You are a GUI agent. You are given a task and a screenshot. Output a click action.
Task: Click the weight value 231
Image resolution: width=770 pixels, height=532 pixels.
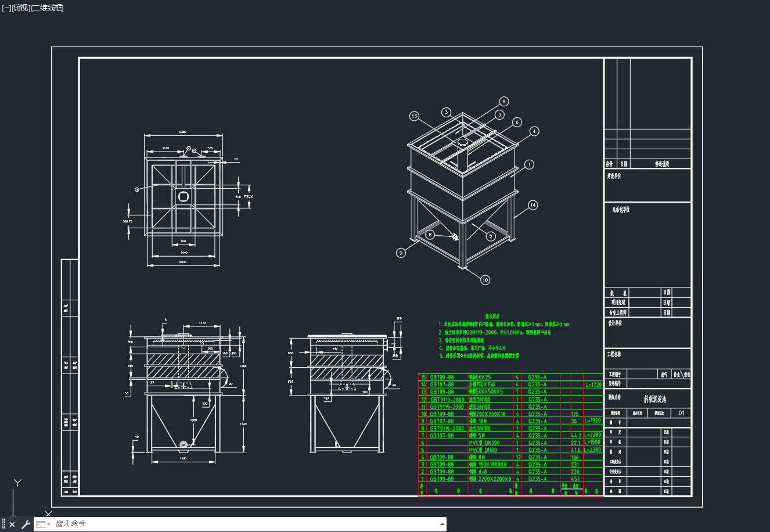(575, 465)
